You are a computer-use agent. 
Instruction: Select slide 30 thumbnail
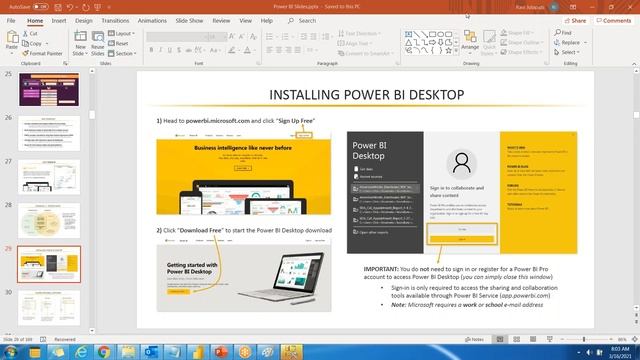pyautogui.click(x=49, y=308)
